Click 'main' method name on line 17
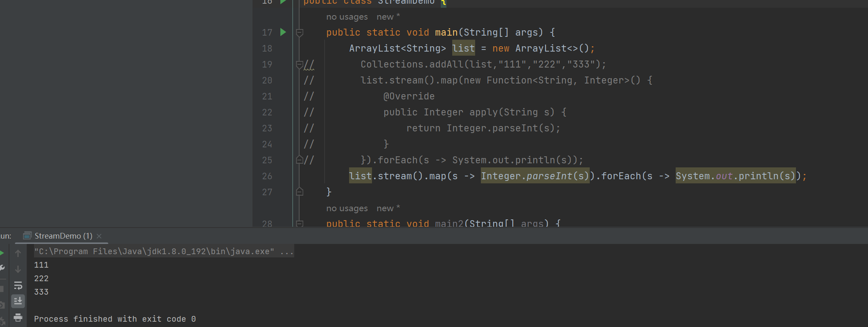This screenshot has width=868, height=327. point(446,32)
